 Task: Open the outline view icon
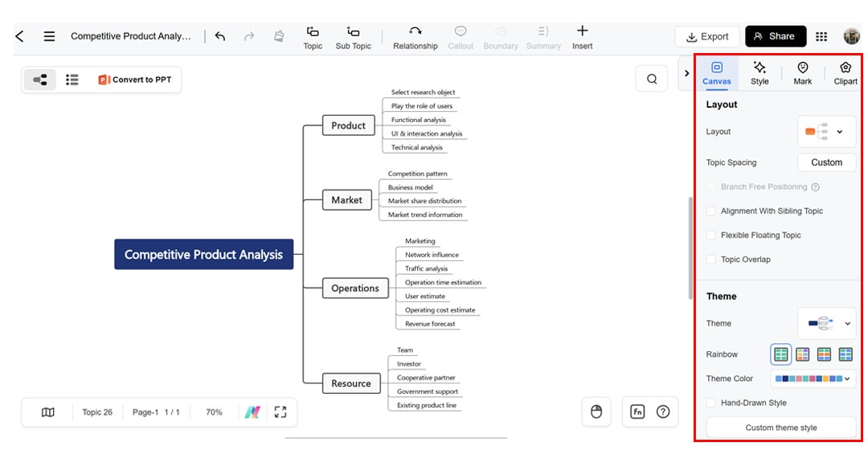coord(72,79)
